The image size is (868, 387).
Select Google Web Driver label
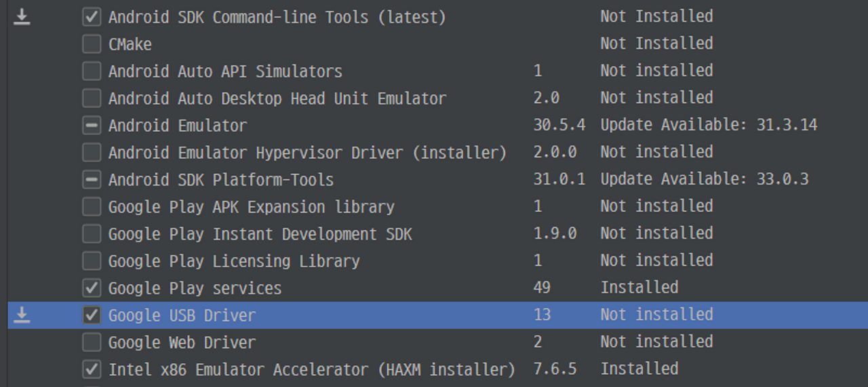coord(182,343)
